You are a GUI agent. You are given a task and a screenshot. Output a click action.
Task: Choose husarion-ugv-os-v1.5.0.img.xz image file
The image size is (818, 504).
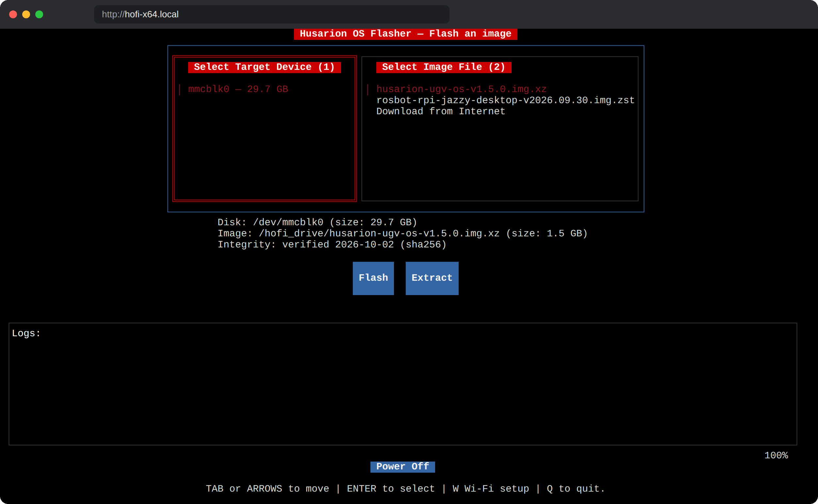coord(461,89)
